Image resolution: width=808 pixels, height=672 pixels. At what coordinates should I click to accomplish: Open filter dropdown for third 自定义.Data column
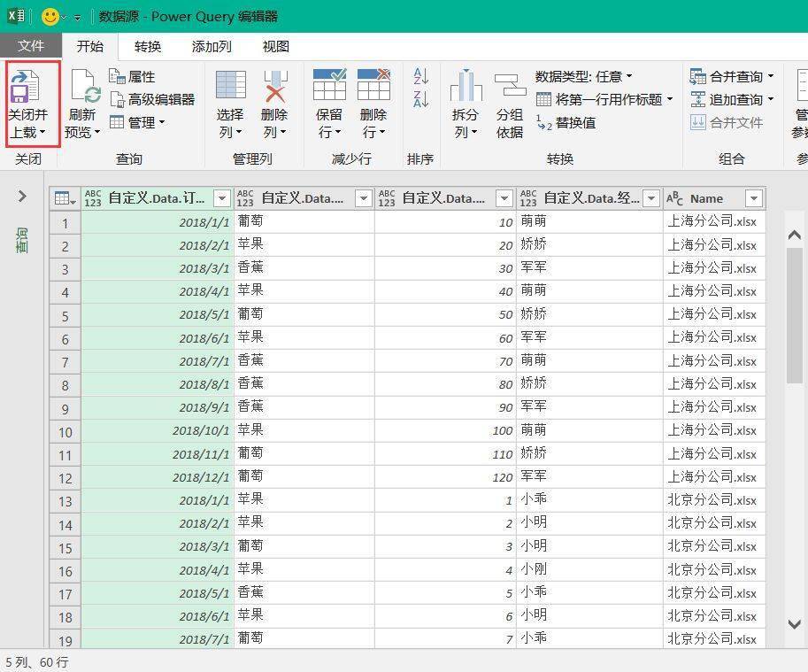point(504,198)
